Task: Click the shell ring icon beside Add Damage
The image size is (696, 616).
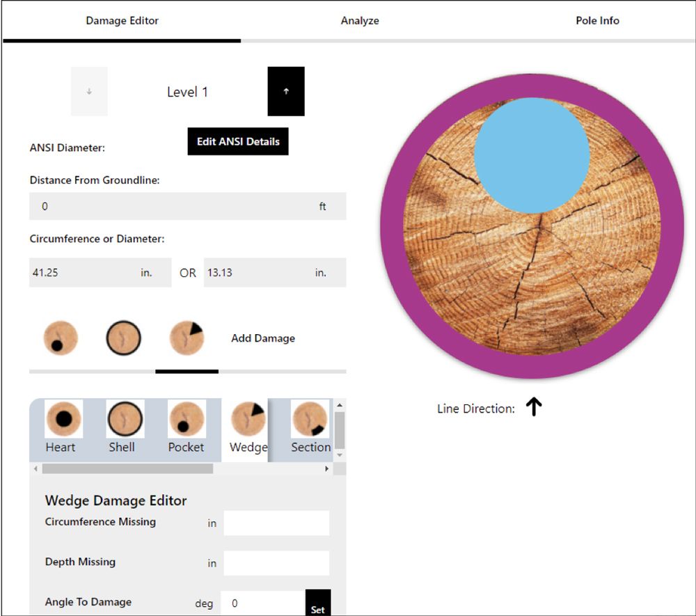Action: click(x=123, y=338)
